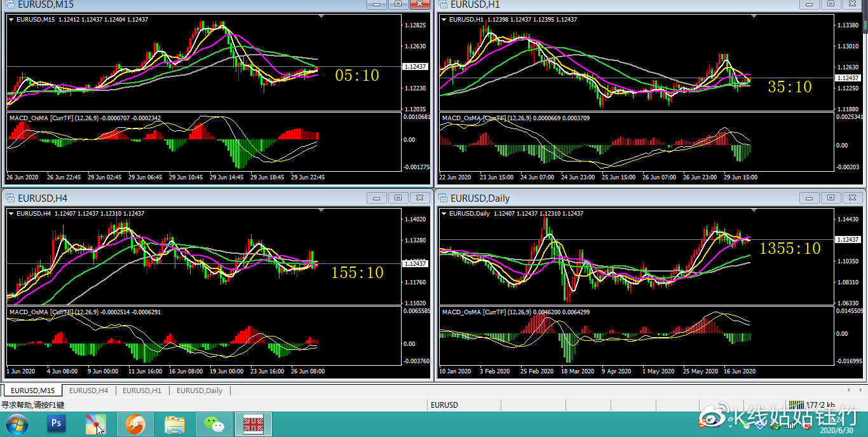Close the EURUSD,M15 chart window
This screenshot has height=437, width=868.
coord(419,4)
